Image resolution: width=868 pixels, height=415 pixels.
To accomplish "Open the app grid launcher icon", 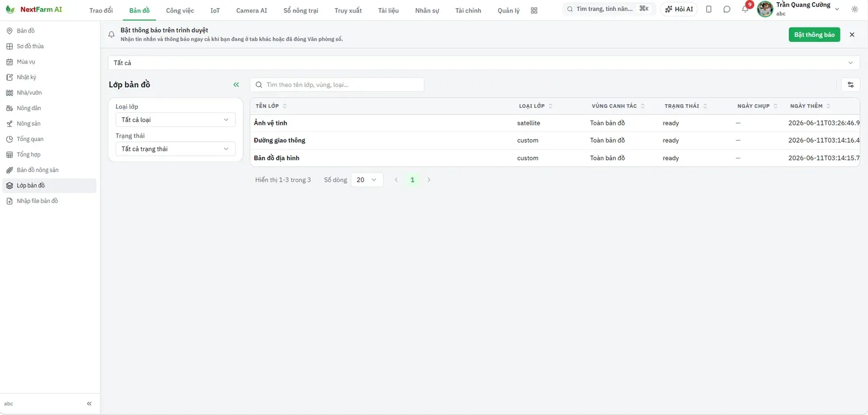I will click(x=534, y=10).
